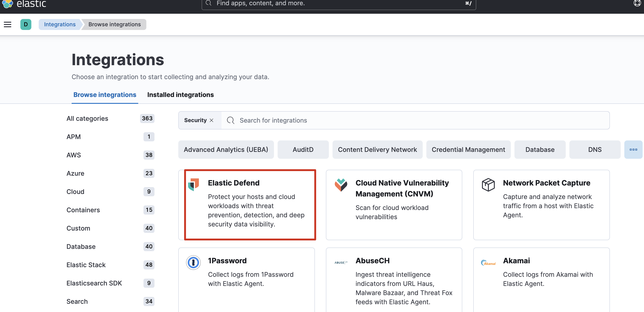This screenshot has height=312, width=644.
Task: Click the help icon in top bar
Action: [x=637, y=3]
